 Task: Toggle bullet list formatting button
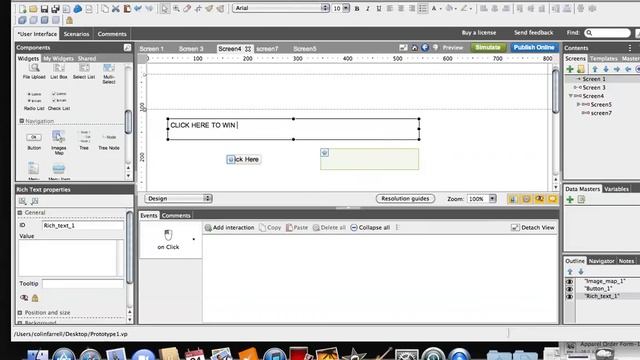tap(423, 8)
